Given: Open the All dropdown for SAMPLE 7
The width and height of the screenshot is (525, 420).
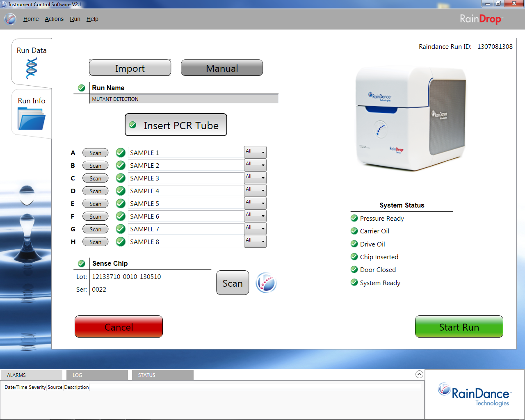Looking at the screenshot, I should pos(255,229).
